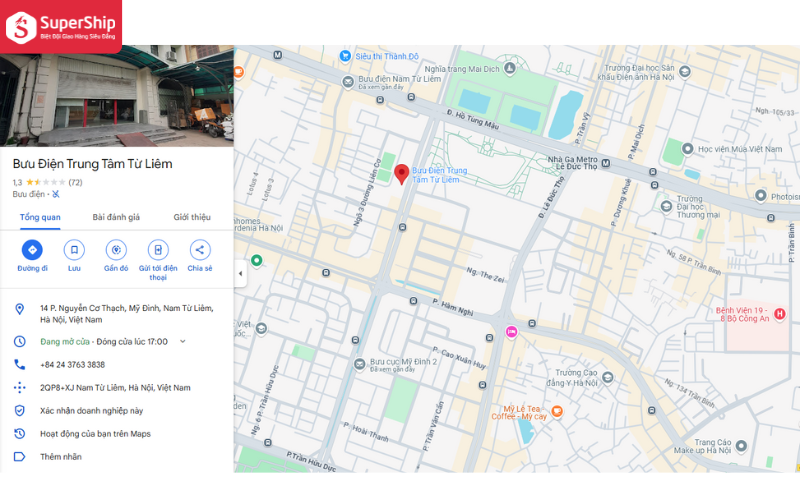Click the place title Bưu Điện Trung Tâm Từ Liêm
Image resolution: width=800 pixels, height=500 pixels.
click(92, 164)
